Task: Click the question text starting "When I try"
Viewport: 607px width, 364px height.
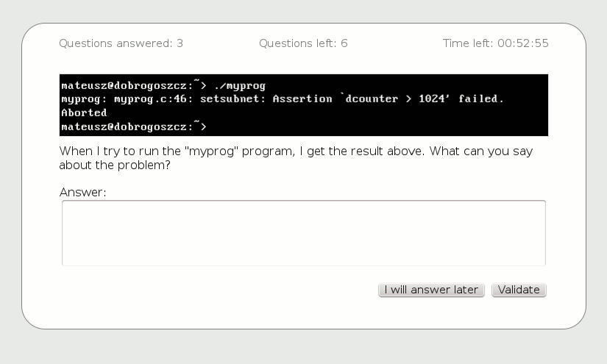Action: 296,151
